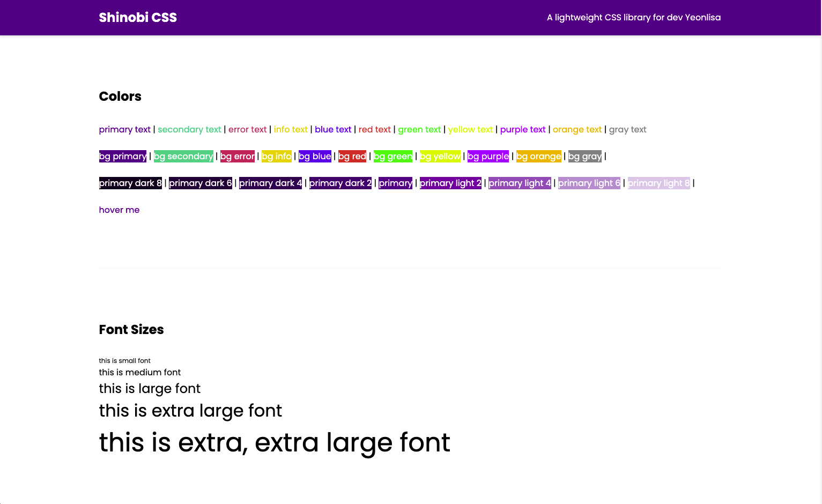Click the 'purple text' sample
Image resolution: width=822 pixels, height=504 pixels.
523,129
